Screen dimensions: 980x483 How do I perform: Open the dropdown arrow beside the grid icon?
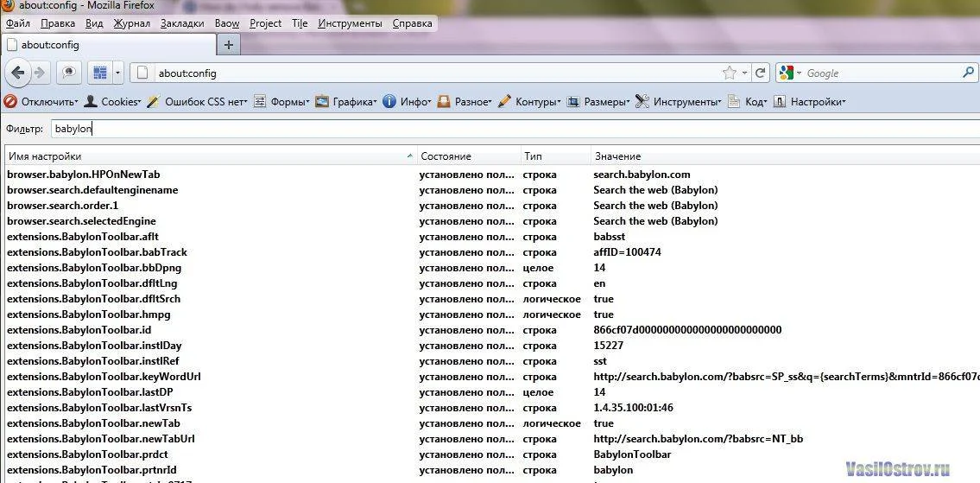coord(117,73)
